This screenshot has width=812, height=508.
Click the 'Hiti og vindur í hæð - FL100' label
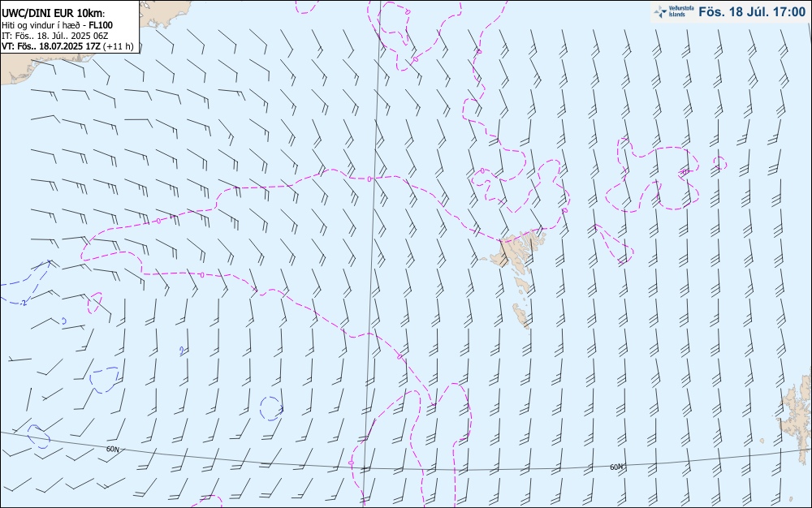(x=57, y=25)
